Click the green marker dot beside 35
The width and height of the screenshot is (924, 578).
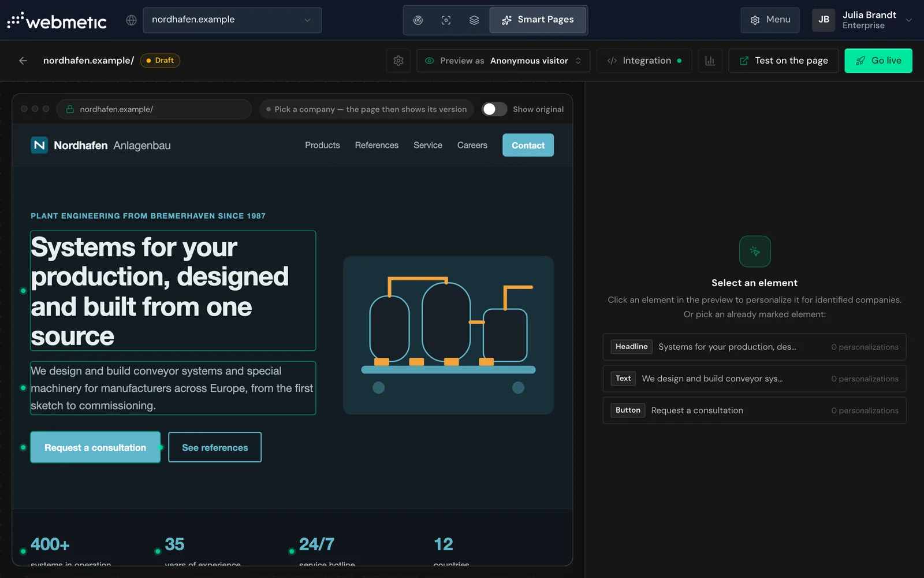(x=158, y=551)
